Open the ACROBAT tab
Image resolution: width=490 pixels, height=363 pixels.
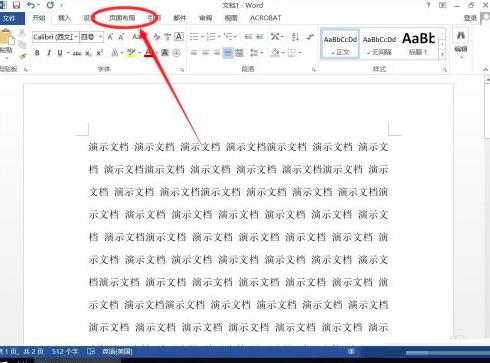[265, 18]
